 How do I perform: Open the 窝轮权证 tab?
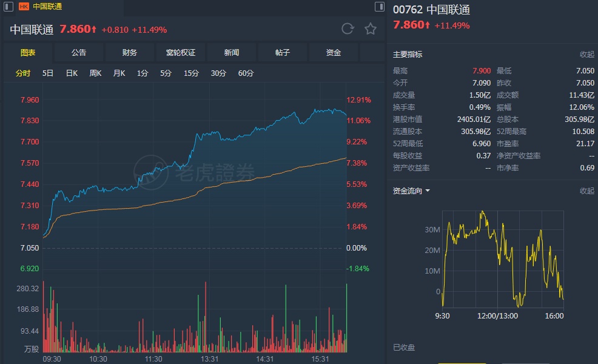click(x=180, y=53)
